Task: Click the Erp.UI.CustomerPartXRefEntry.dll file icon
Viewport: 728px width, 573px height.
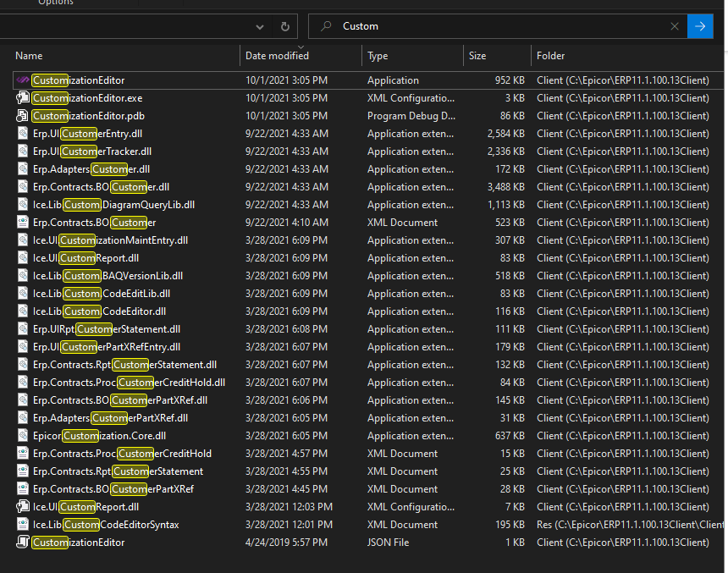Action: tap(23, 347)
